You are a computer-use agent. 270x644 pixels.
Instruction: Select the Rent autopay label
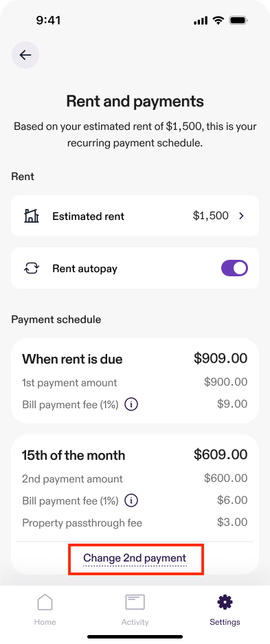tap(85, 269)
